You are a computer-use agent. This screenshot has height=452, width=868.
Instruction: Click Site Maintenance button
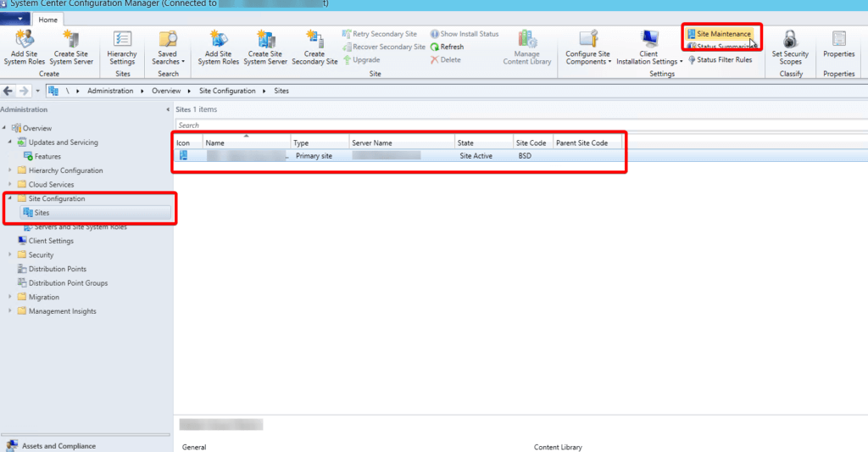point(719,34)
